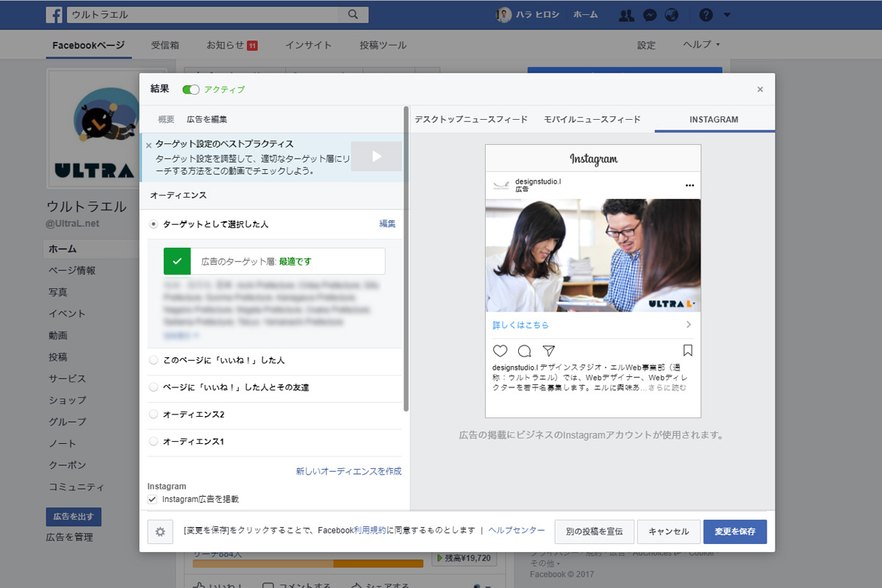
Task: Click the Instagram ad preview photo
Action: [593, 255]
